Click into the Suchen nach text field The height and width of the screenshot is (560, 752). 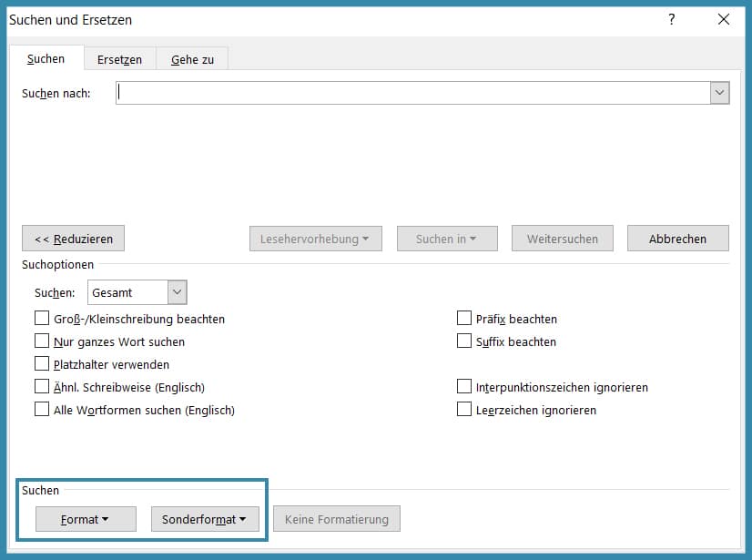click(x=412, y=93)
